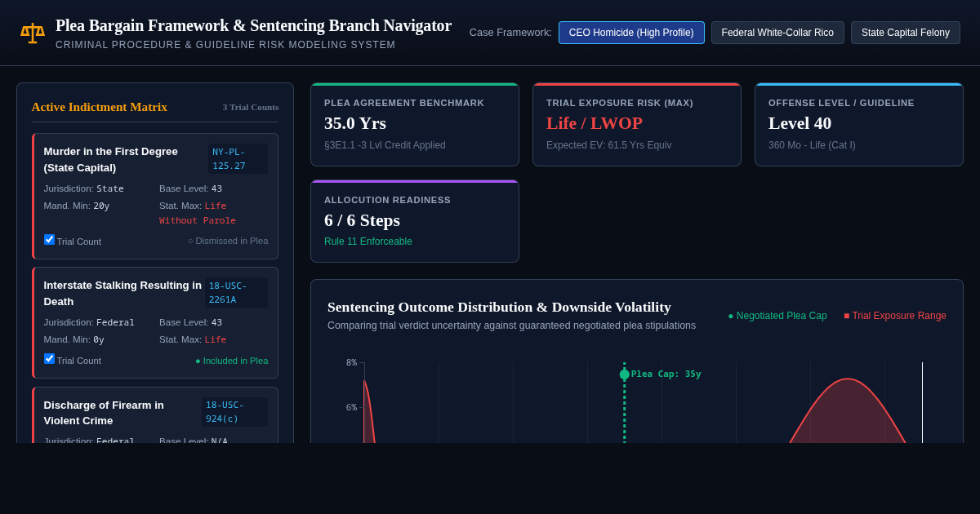This screenshot has width=980, height=514.
Task: Click the Level 40 offense value
Action: pyautogui.click(x=800, y=123)
